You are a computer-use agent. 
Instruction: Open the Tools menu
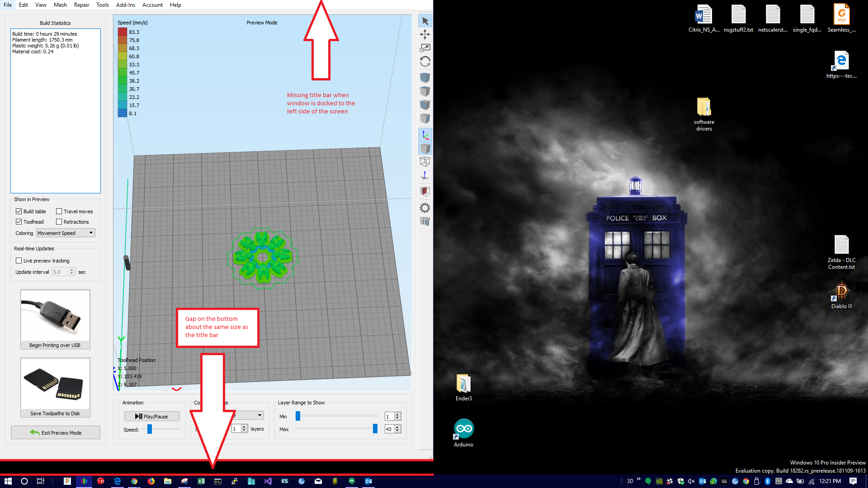point(103,5)
